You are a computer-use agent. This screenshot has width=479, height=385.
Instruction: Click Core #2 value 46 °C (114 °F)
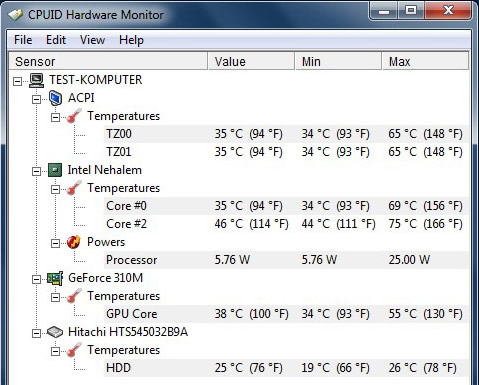pos(252,224)
